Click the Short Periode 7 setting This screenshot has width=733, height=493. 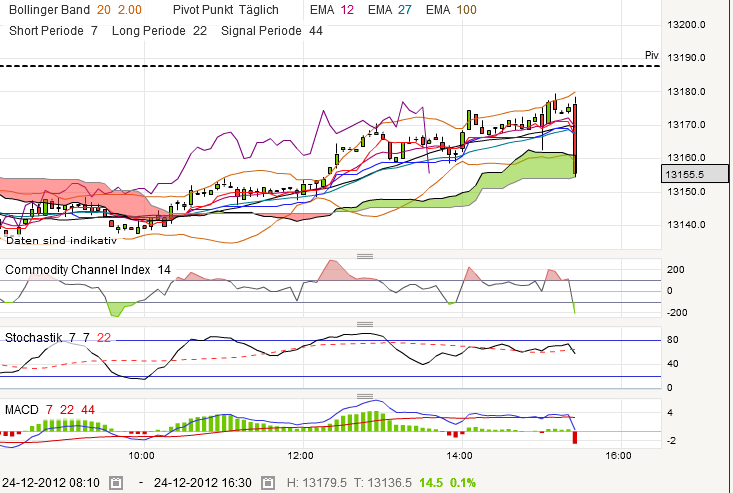(x=53, y=31)
